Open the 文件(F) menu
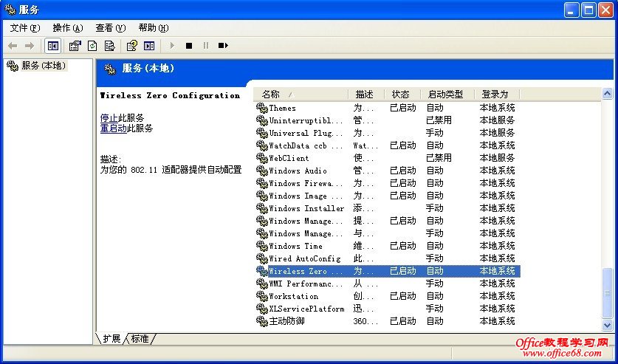Image resolution: width=618 pixels, height=364 pixels. coord(25,28)
